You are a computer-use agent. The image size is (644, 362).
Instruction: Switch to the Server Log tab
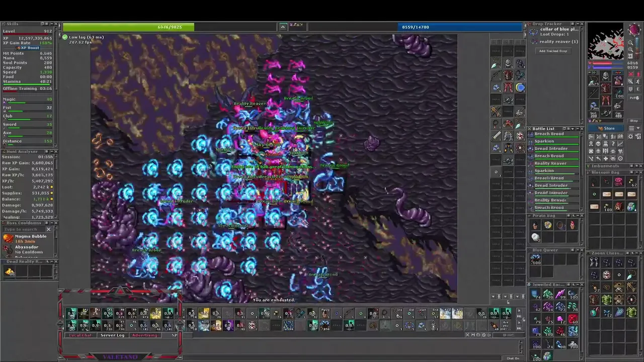tap(112, 335)
